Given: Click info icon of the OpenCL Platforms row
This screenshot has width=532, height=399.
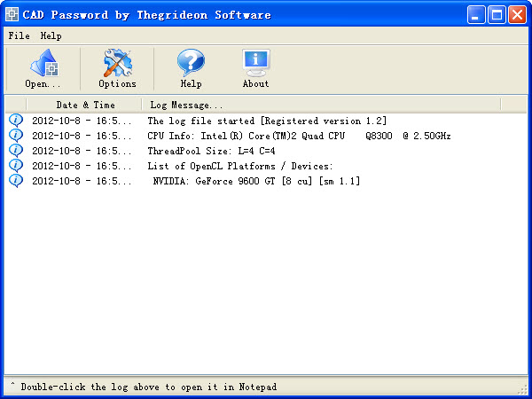Looking at the screenshot, I should tap(16, 166).
